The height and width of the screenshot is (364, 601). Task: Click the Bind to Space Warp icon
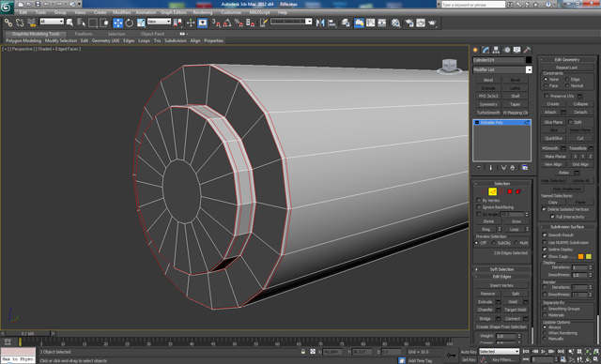31,23
